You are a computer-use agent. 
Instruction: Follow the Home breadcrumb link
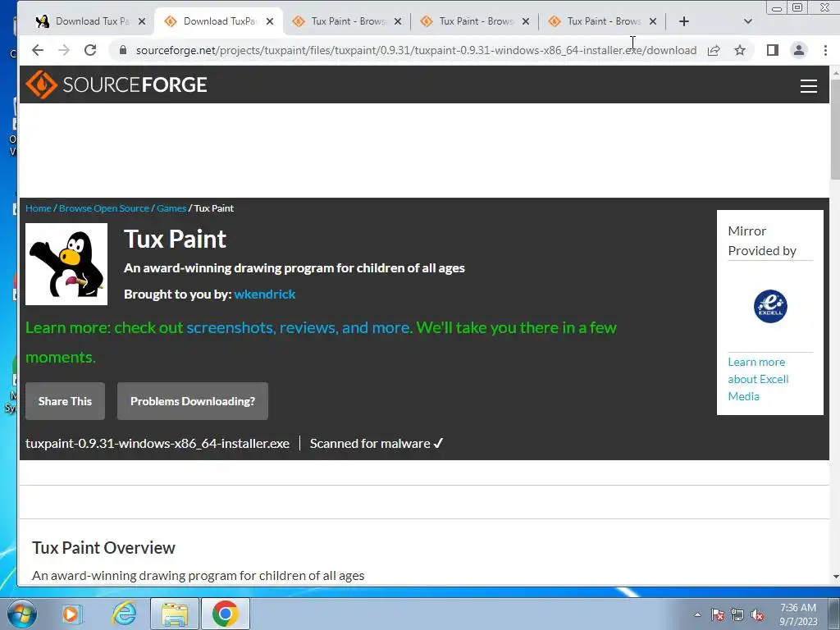(x=38, y=208)
